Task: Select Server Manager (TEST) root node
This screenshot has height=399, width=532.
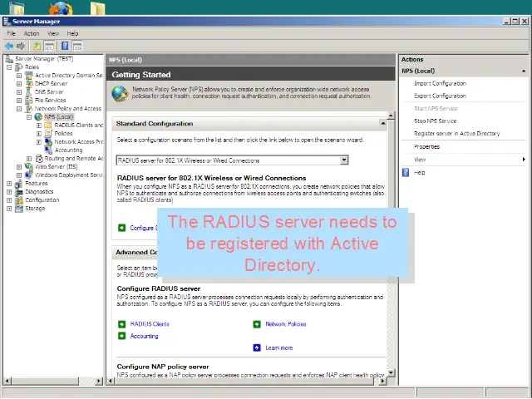Action: pos(44,59)
